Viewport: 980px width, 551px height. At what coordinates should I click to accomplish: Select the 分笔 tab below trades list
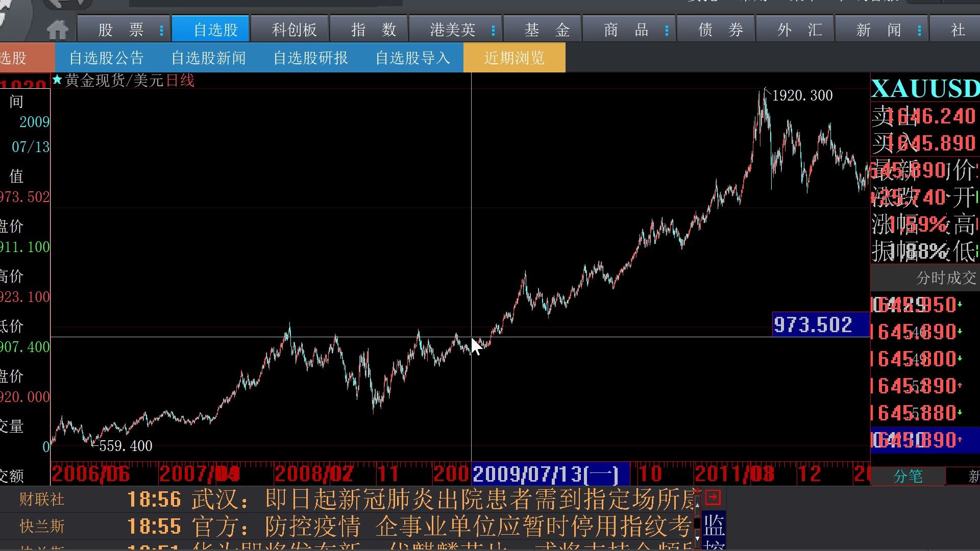(x=908, y=476)
